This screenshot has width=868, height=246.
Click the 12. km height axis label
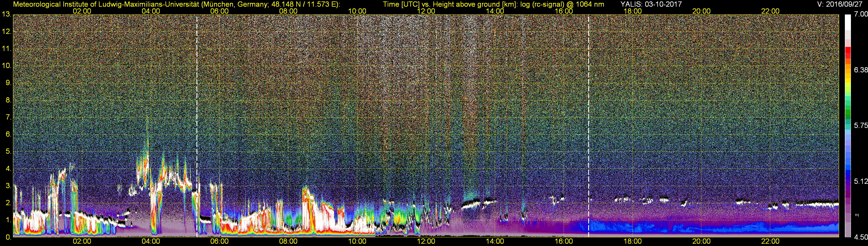click(7, 32)
